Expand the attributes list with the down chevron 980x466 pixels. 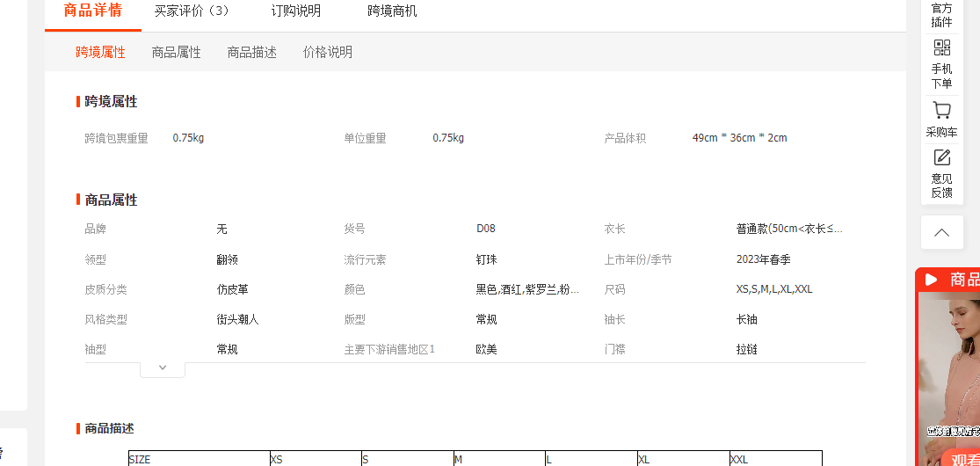(x=163, y=368)
